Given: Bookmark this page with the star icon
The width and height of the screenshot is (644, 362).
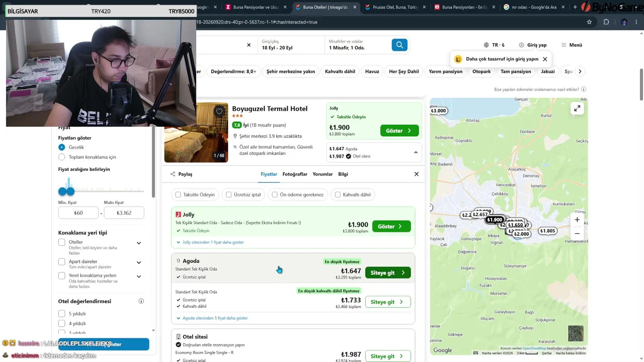Looking at the screenshot, I should 589,22.
